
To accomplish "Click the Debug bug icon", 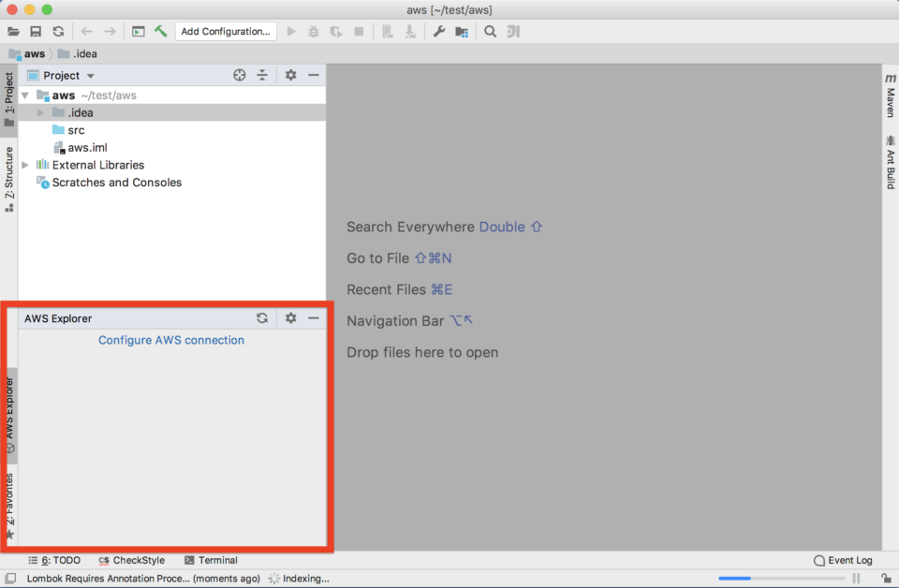I will pos(314,32).
